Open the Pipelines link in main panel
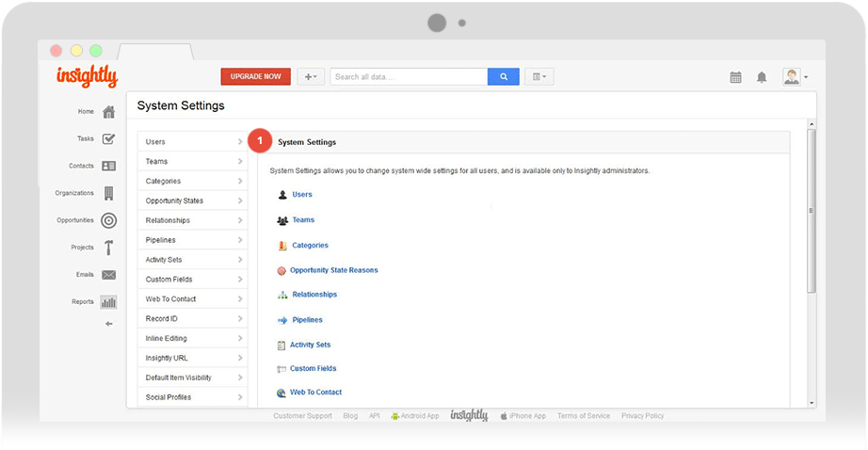 [307, 320]
